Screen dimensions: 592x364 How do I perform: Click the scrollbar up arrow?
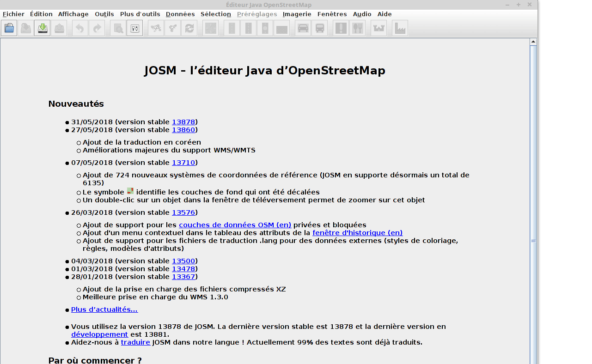[533, 42]
